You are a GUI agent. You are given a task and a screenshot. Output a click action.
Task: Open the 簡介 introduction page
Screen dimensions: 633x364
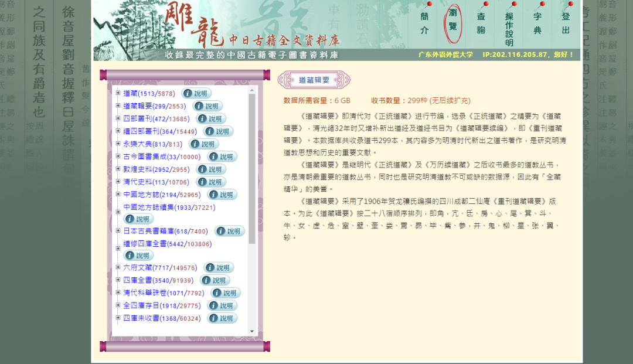pos(424,23)
